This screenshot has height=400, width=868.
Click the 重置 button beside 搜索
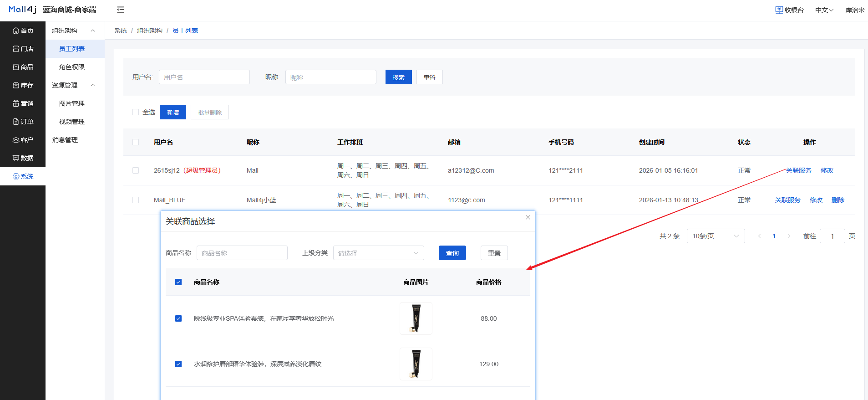(430, 77)
